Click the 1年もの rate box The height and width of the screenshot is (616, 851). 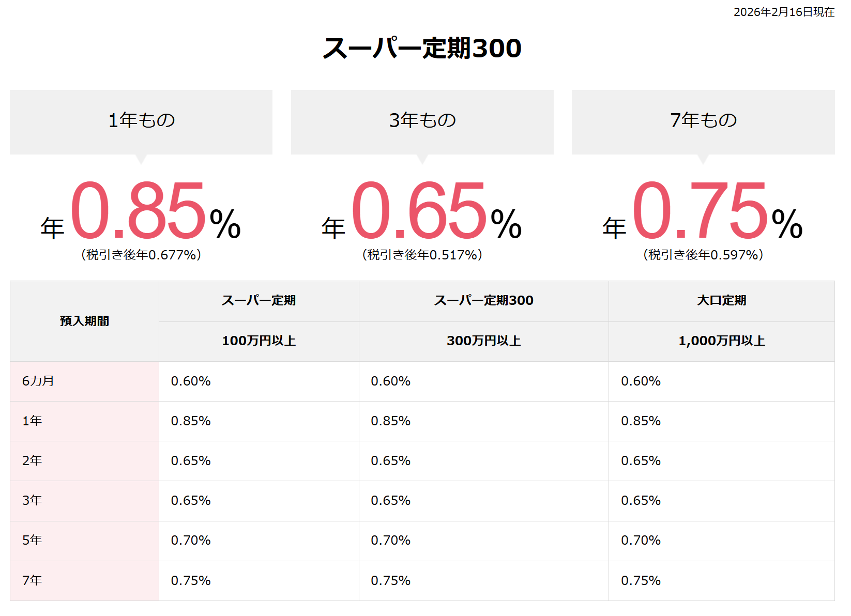pyautogui.click(x=141, y=121)
